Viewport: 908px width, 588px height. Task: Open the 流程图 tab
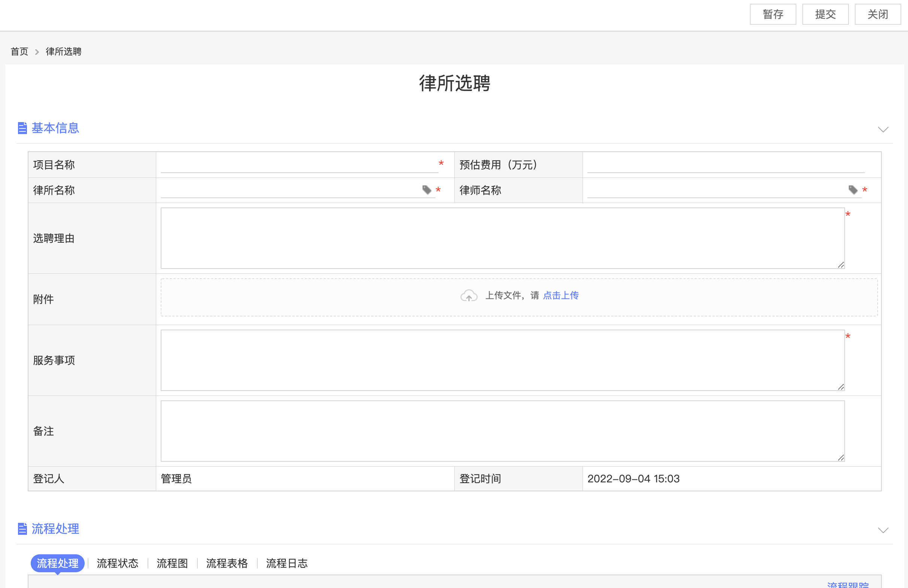point(172,563)
